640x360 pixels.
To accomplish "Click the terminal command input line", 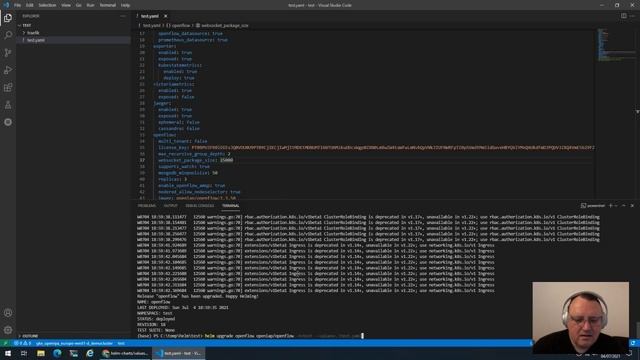I will [x=249, y=336].
